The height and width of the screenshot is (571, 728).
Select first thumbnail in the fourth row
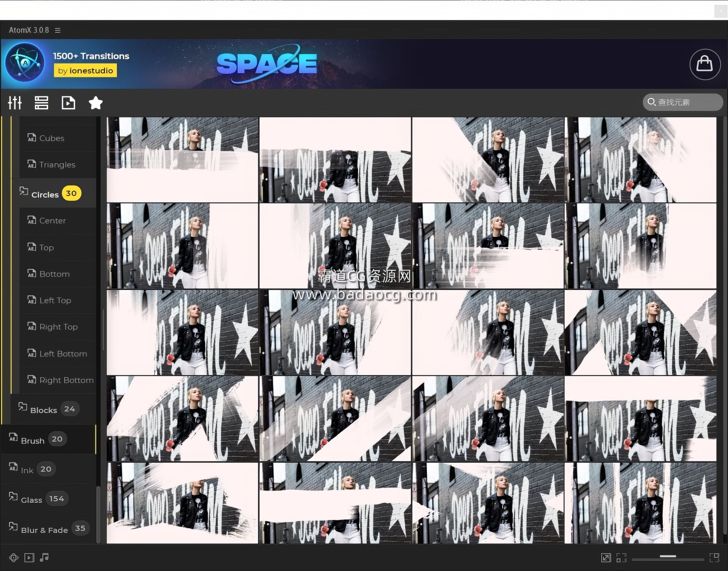(182, 419)
